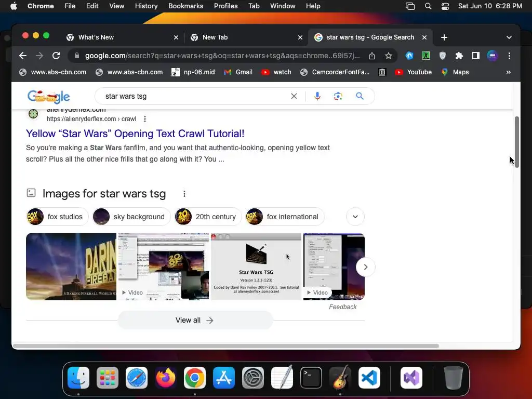Click the Feedback link under images
532x399 pixels.
pyautogui.click(x=343, y=307)
